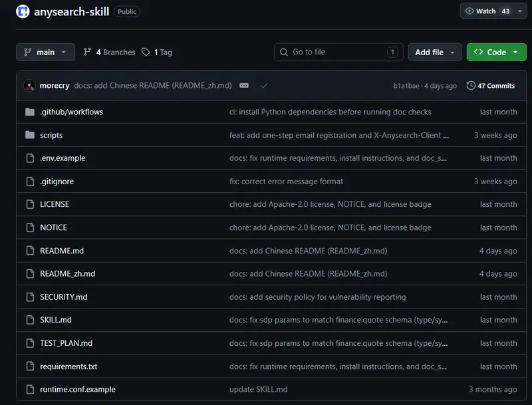Open the 47 Commits link

[491, 86]
